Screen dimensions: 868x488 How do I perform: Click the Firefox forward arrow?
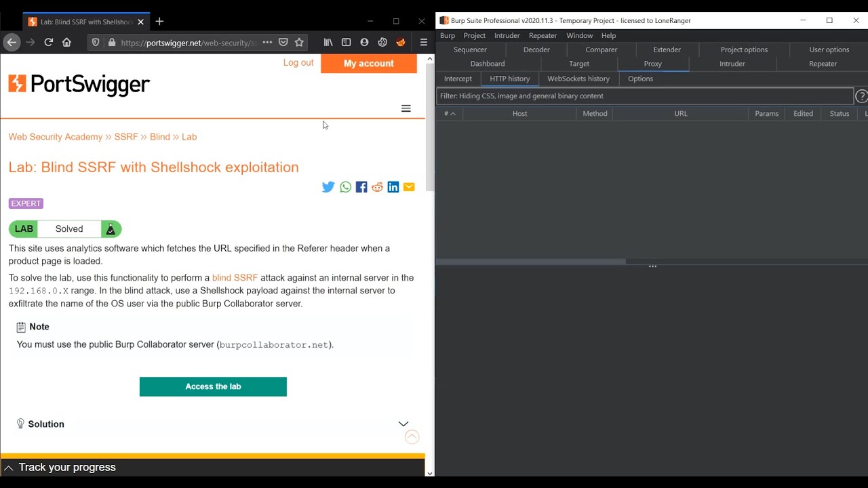pos(30,42)
